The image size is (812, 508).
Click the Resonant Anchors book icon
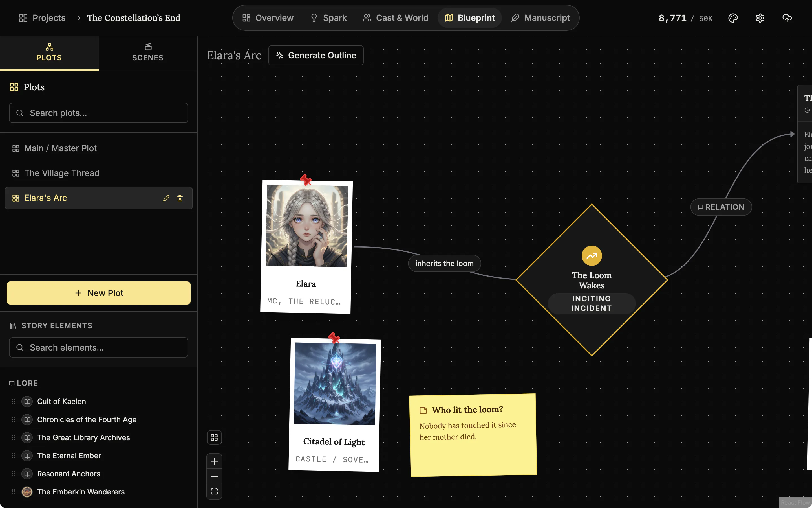[x=27, y=473]
